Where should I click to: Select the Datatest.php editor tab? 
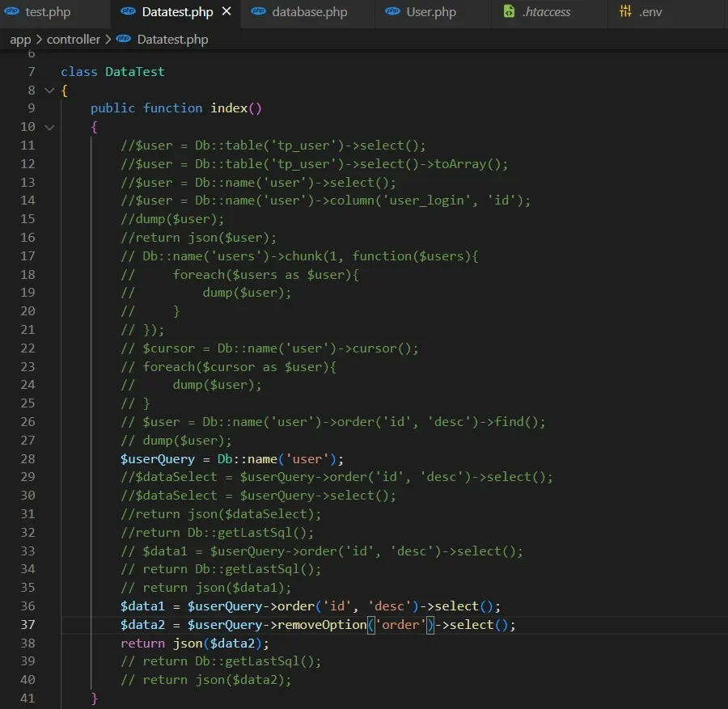tap(177, 12)
